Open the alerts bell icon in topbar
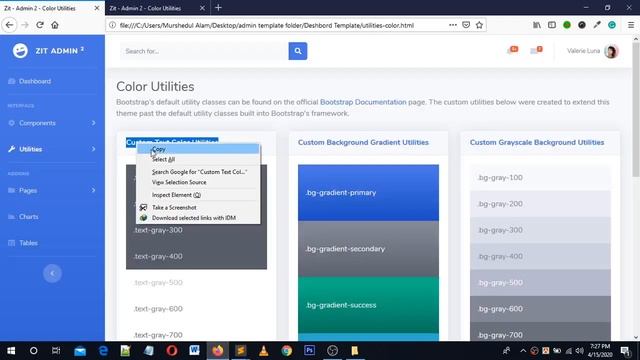This screenshot has width=640, height=360. [512, 50]
